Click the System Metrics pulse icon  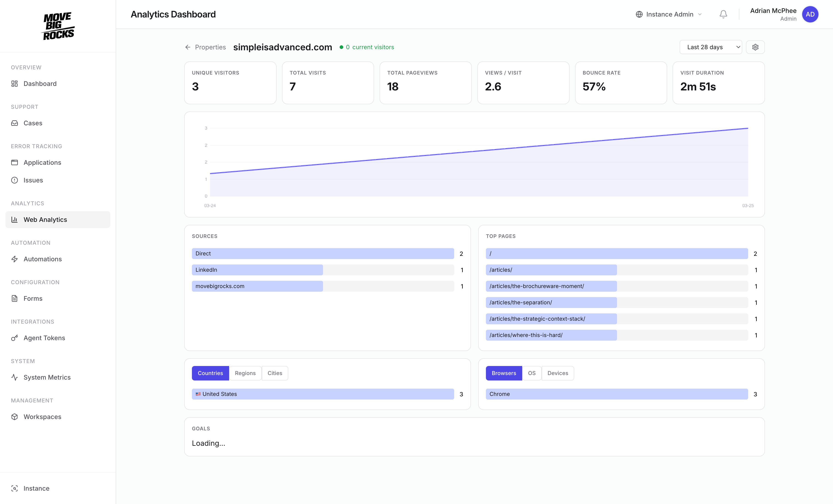click(x=15, y=377)
